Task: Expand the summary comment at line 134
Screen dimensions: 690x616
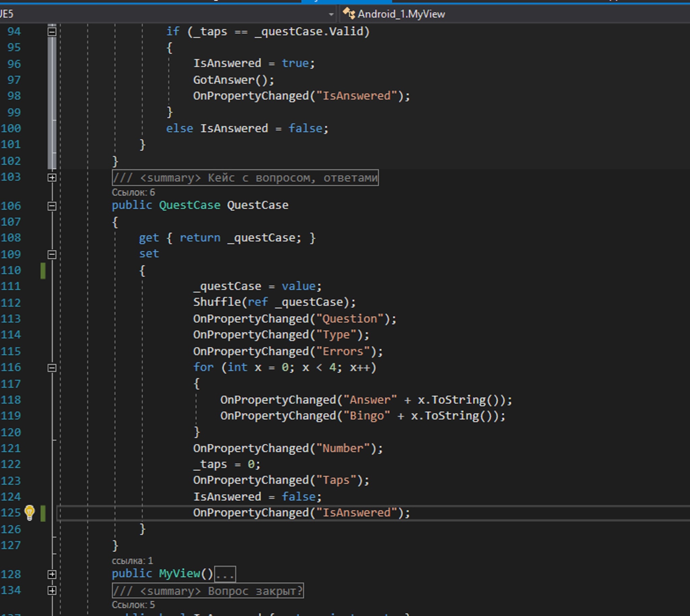Action: [x=52, y=590]
